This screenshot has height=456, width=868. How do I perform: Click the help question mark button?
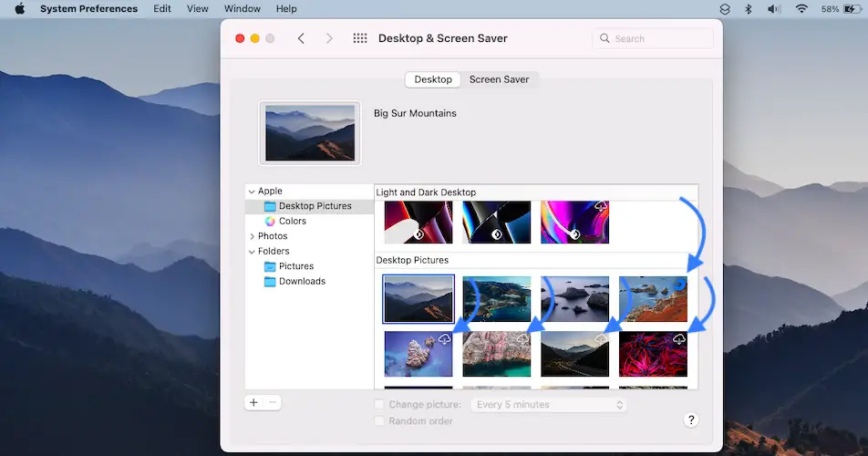click(x=691, y=420)
